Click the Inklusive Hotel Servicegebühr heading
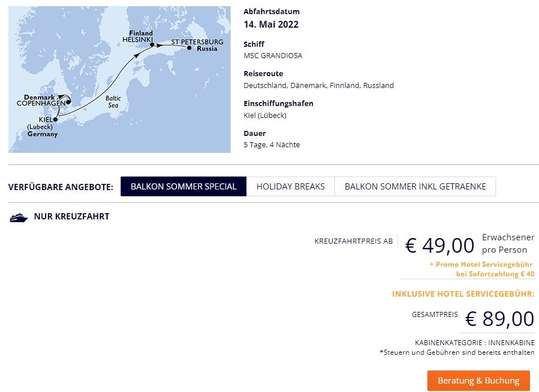 463,294
